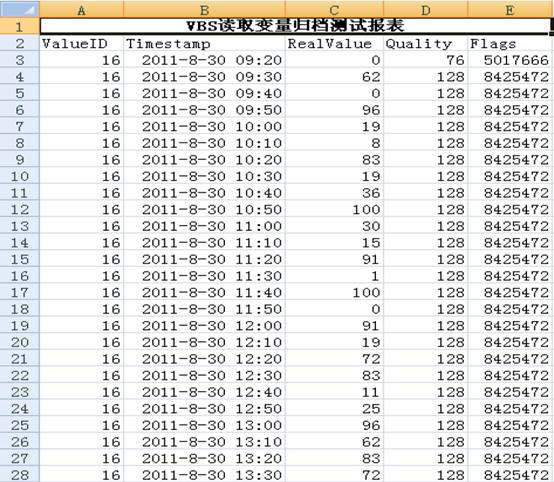This screenshot has height=482, width=554.
Task: Select cell with timestamp 2011-8-30 10:30
Action: click(205, 176)
